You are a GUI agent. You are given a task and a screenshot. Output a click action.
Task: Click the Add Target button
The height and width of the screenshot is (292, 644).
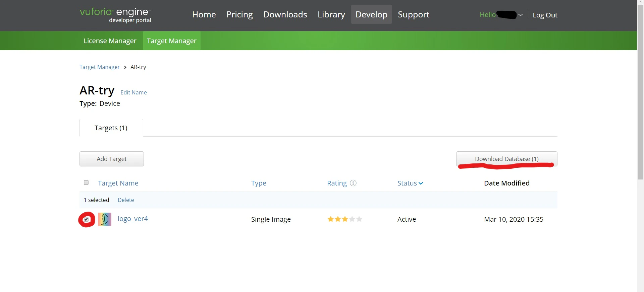(112, 159)
